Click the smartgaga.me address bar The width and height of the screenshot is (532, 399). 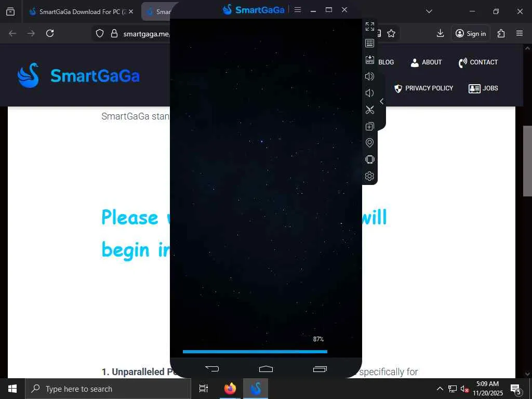click(x=146, y=34)
